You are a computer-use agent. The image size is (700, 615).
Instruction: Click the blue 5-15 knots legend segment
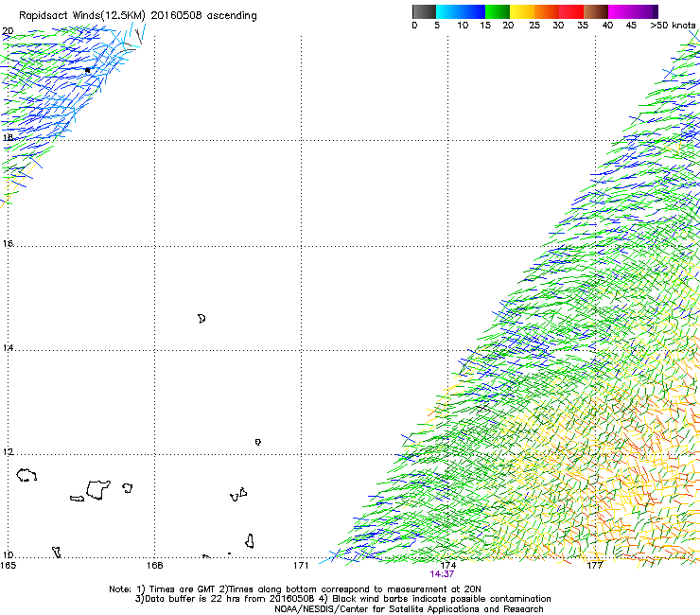(x=461, y=11)
